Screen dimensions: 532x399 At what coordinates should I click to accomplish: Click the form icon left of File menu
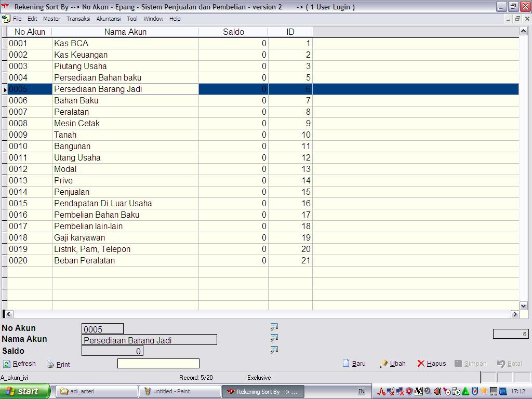(6, 19)
